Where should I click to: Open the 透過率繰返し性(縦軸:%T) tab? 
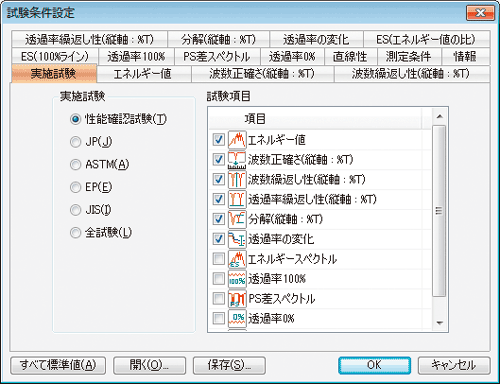pyautogui.click(x=89, y=39)
